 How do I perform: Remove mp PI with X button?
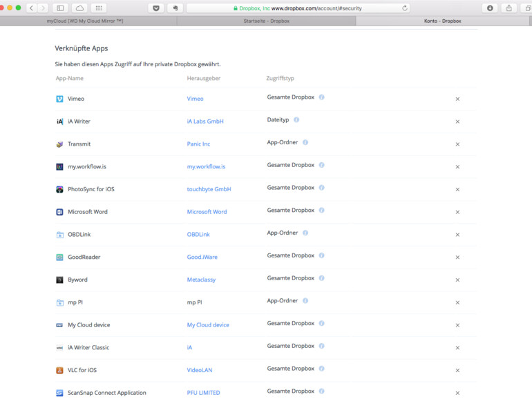(x=457, y=303)
